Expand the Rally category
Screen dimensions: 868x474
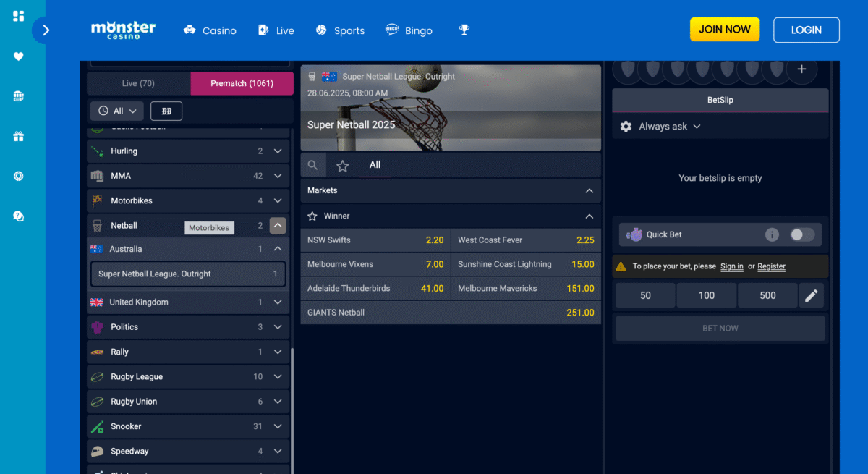(278, 352)
